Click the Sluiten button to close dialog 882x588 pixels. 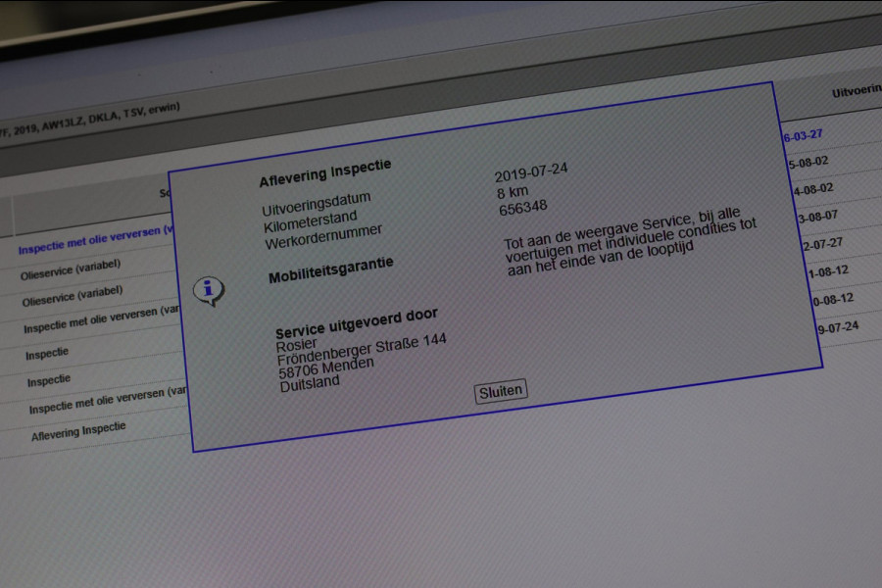tap(501, 391)
